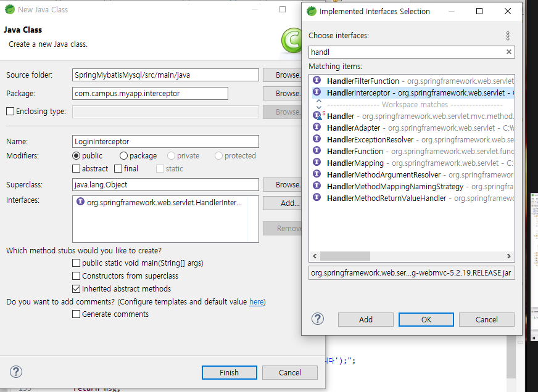Click Finish to create the Java class
Viewport: 538px width, 392px height.
click(229, 372)
